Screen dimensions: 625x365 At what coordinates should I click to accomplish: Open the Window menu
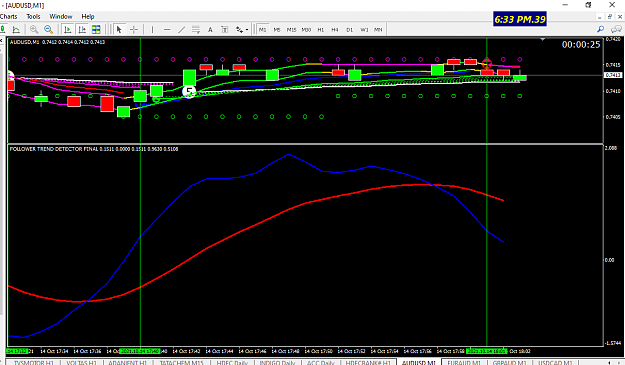61,16
